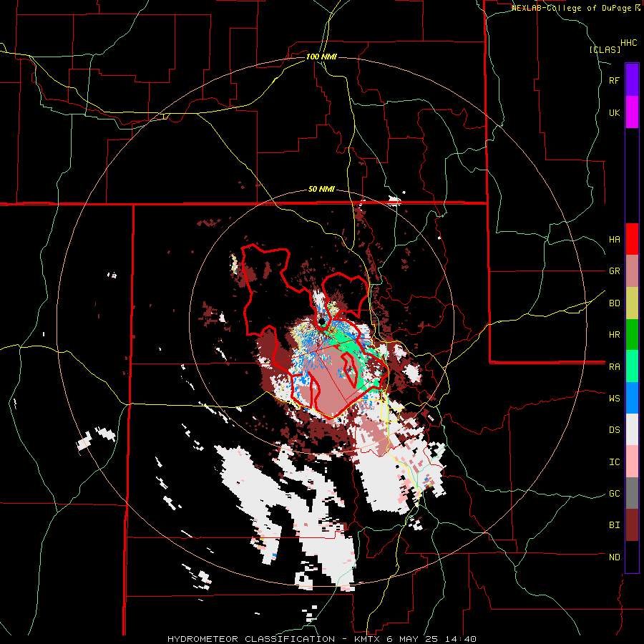Screen dimensions: 644x644
Task: Click the HYDROMETEOR CLASSIFICATION title text
Action: click(251, 639)
